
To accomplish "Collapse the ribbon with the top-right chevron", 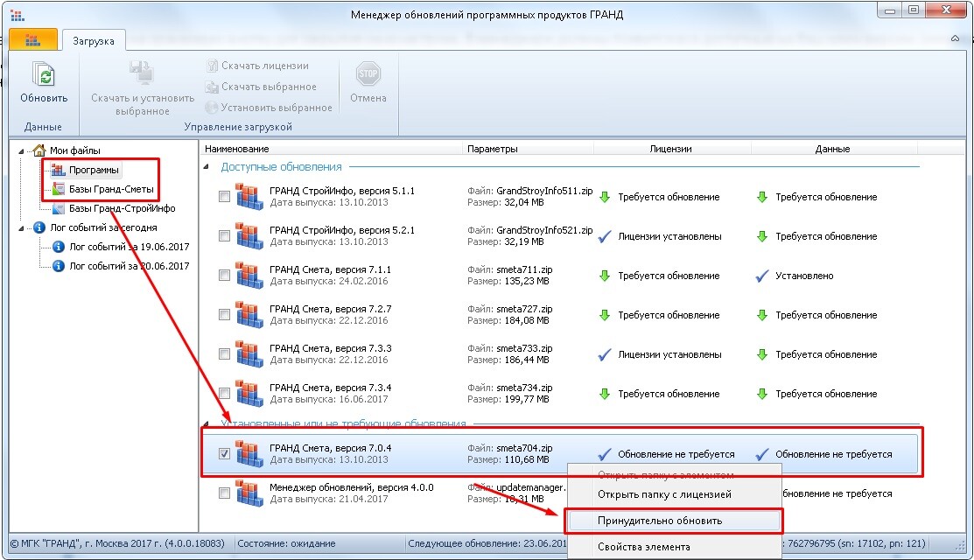I will [x=955, y=38].
